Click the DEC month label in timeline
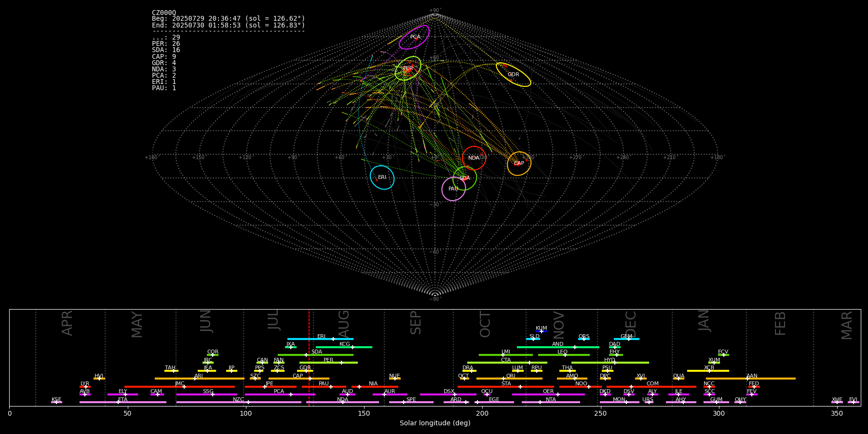 [x=631, y=324]
